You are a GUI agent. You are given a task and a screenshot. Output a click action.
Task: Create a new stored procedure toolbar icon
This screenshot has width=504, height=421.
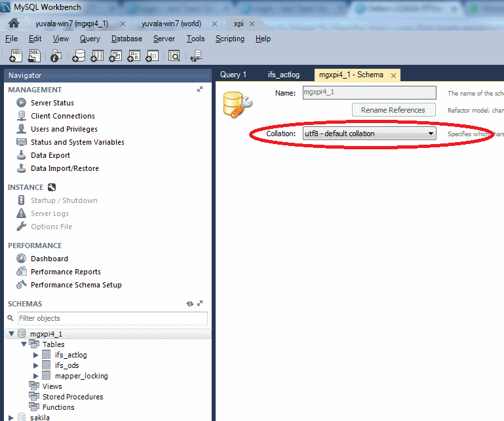coord(134,56)
